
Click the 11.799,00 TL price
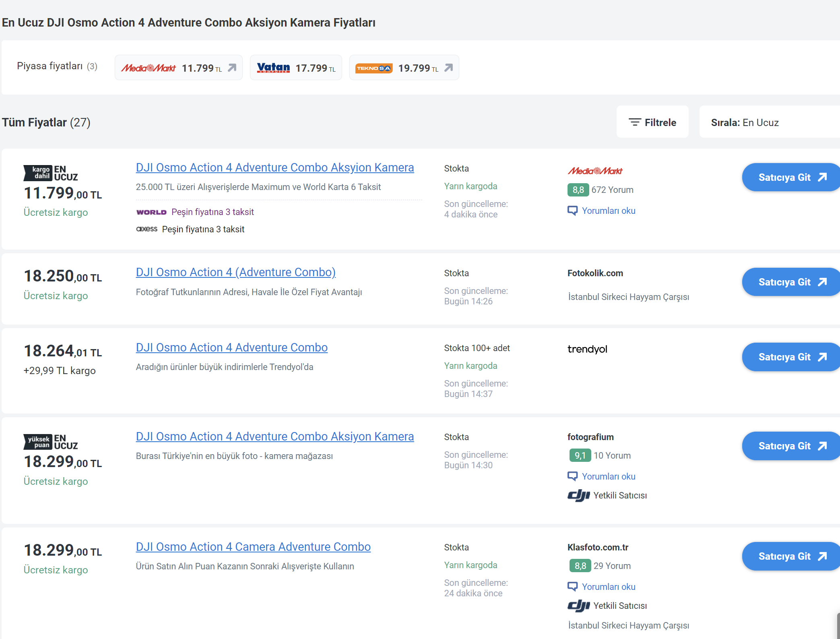pos(63,193)
